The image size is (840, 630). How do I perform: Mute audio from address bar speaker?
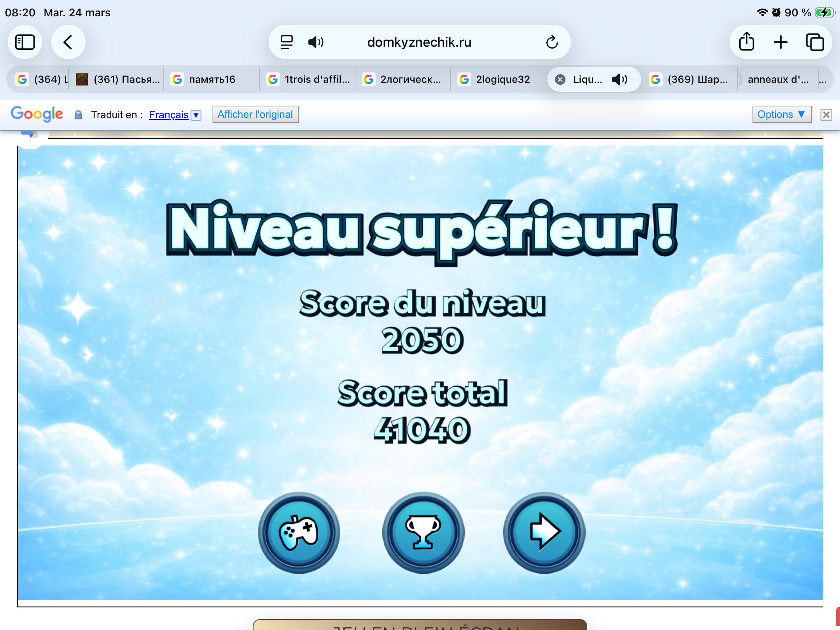coord(315,42)
